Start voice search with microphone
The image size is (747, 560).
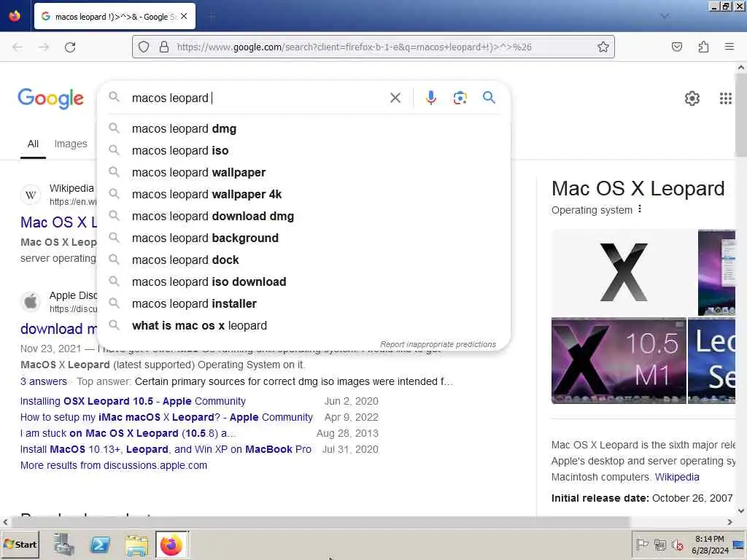(x=430, y=98)
